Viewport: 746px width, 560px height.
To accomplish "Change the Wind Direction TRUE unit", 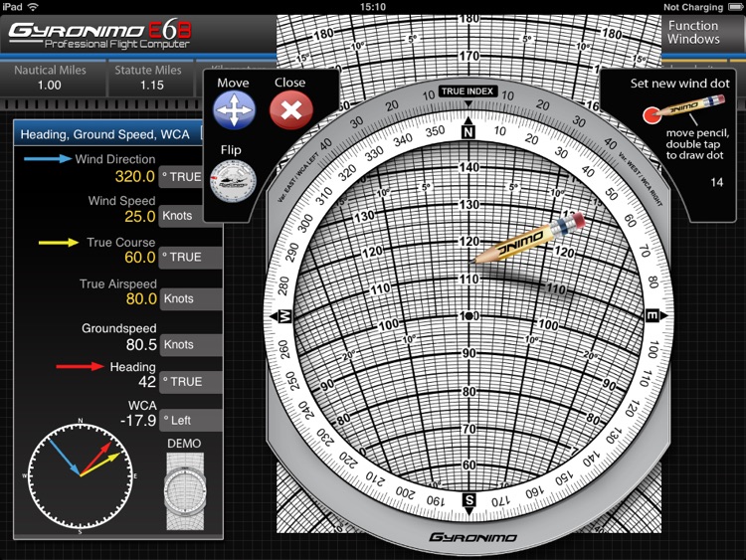I will pyautogui.click(x=181, y=177).
